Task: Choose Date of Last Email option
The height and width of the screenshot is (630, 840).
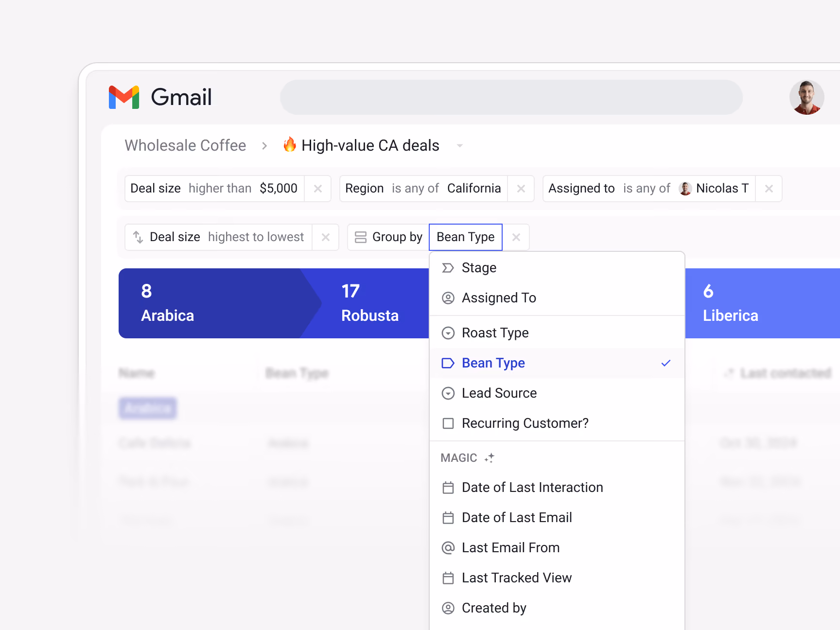Action: (557, 518)
